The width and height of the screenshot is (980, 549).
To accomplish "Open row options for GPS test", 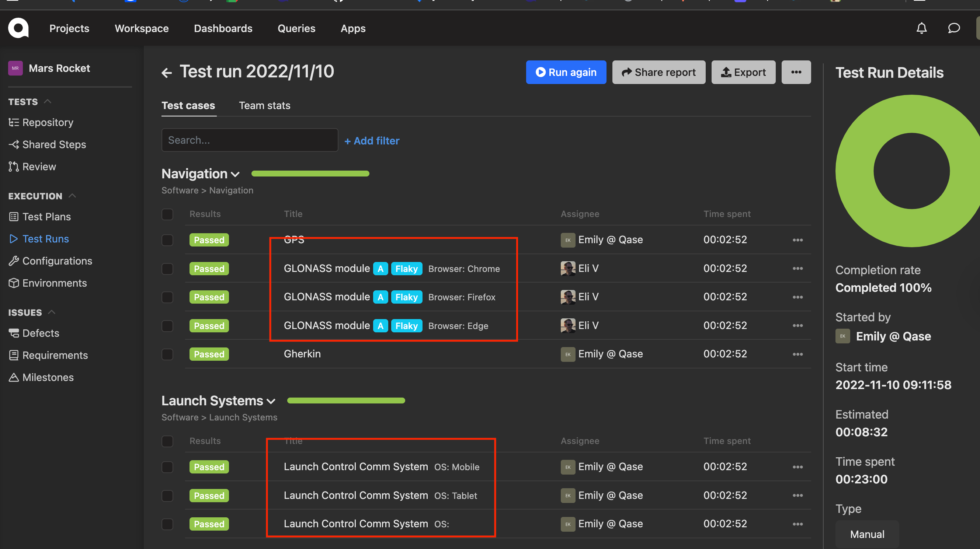I will 798,240.
